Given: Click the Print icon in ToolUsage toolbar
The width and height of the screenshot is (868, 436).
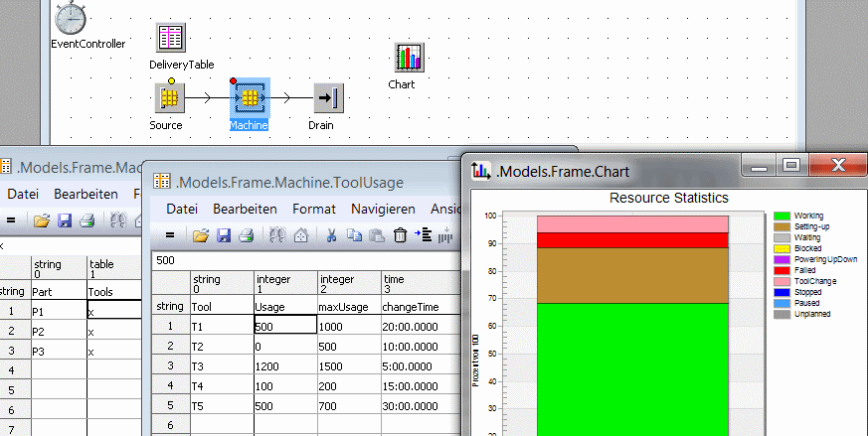Looking at the screenshot, I should (x=246, y=235).
